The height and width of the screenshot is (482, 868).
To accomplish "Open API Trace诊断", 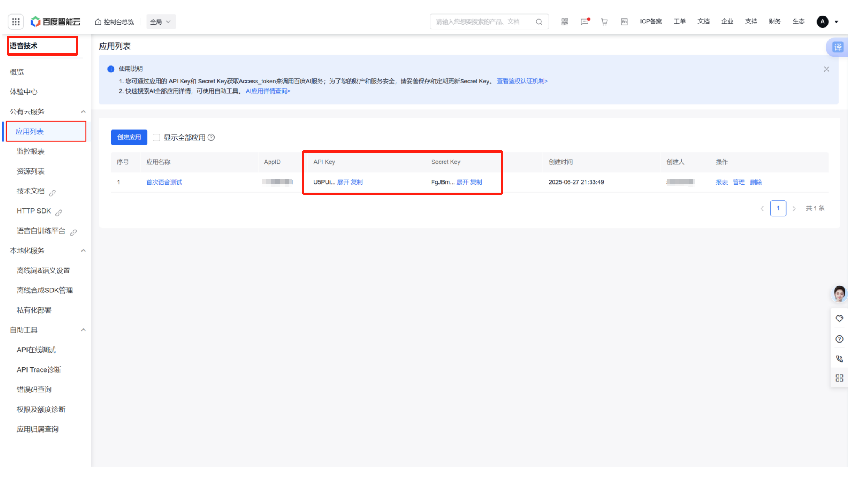I will 39,370.
